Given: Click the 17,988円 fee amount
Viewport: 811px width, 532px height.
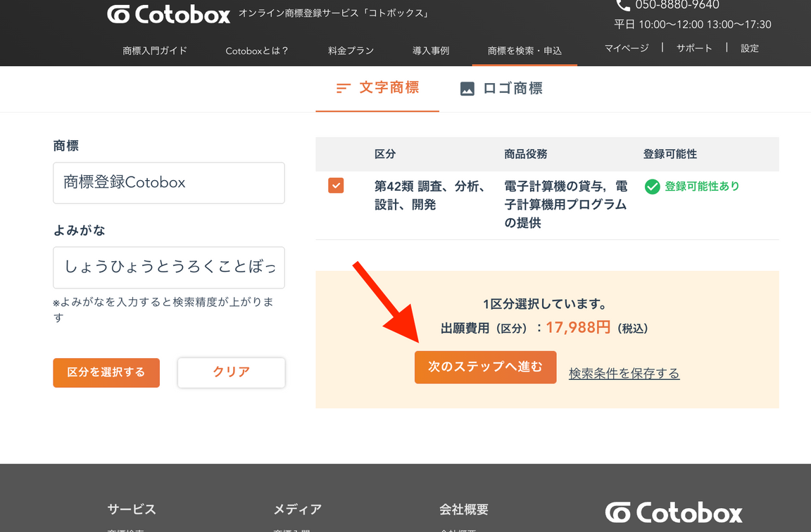Looking at the screenshot, I should (x=578, y=327).
